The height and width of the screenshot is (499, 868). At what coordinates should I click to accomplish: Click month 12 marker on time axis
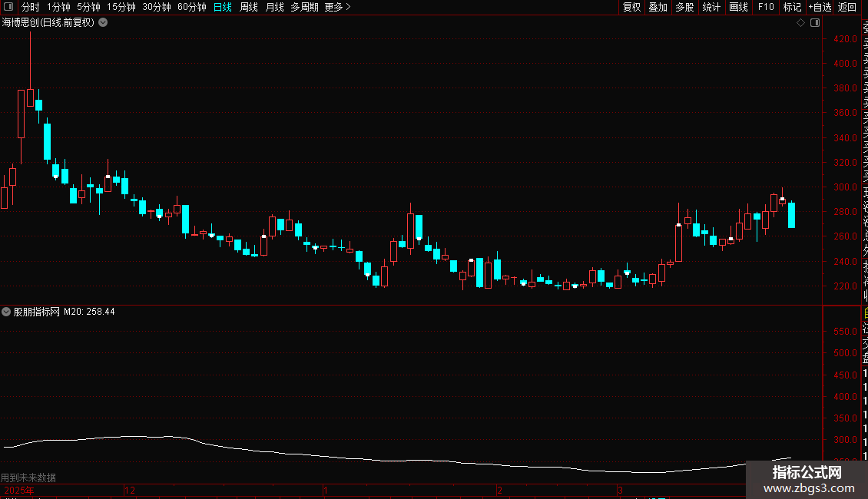click(x=130, y=490)
